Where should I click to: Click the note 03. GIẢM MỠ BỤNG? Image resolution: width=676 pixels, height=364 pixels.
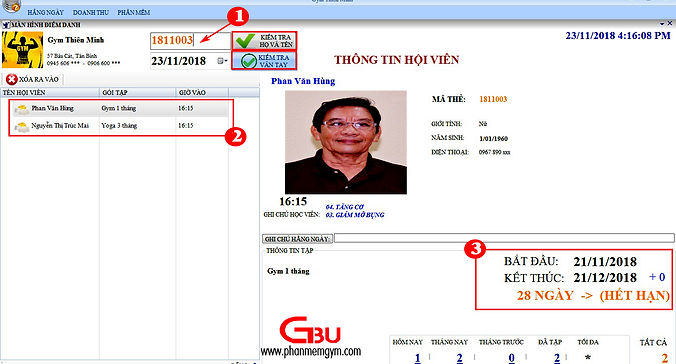click(355, 215)
